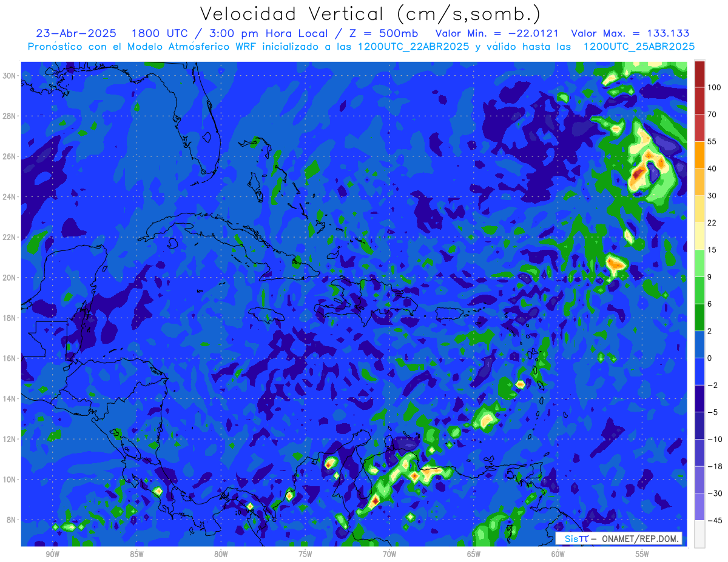The height and width of the screenshot is (562, 728).
Task: Click the navy colorbar segment between -2 and -5
Action: pyautogui.click(x=699, y=398)
